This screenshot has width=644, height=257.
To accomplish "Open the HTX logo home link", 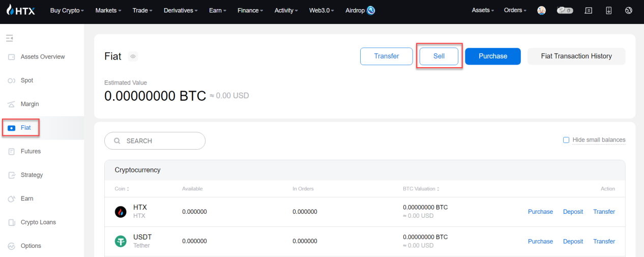I will point(21,10).
